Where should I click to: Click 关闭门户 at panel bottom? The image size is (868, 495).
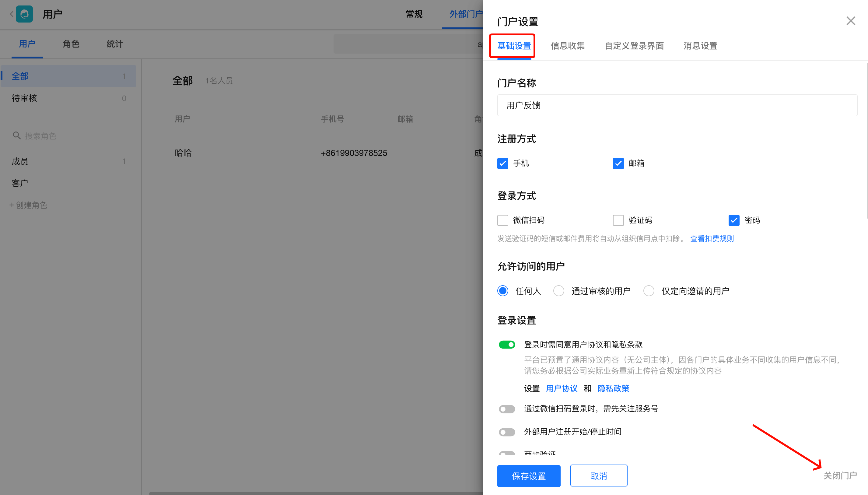click(840, 476)
